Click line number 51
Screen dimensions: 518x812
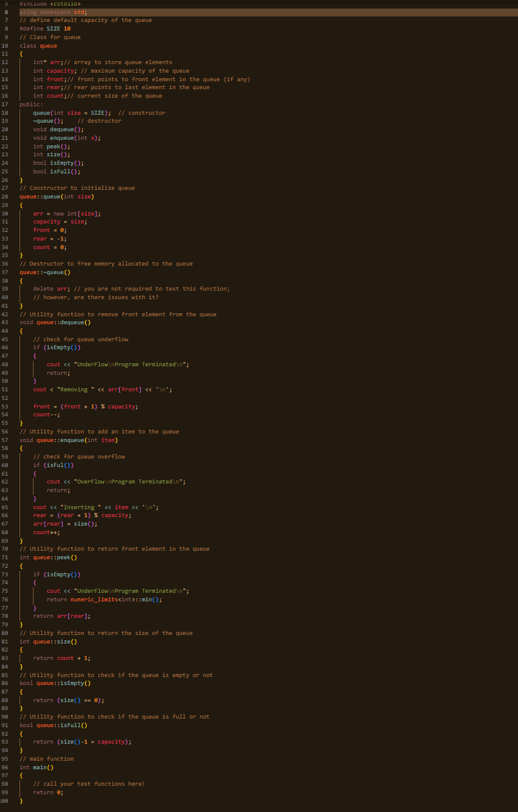5,389
